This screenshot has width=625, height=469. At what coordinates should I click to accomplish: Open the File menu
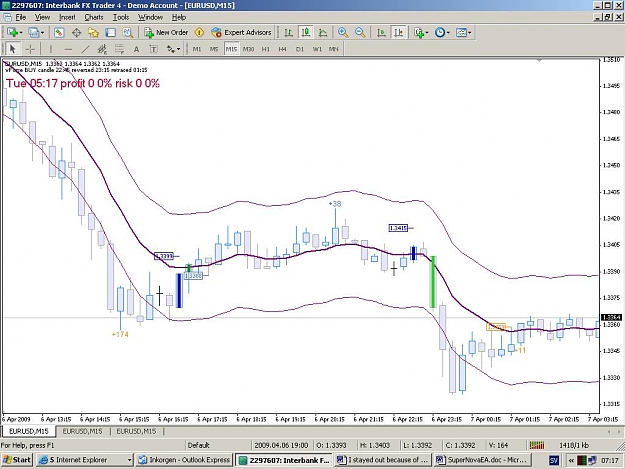(21, 17)
